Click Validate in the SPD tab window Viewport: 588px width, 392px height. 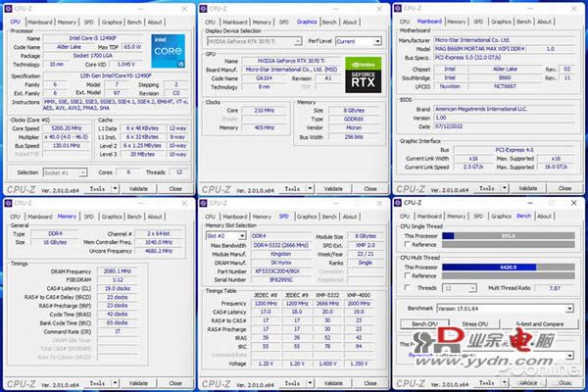pyautogui.click(x=333, y=383)
